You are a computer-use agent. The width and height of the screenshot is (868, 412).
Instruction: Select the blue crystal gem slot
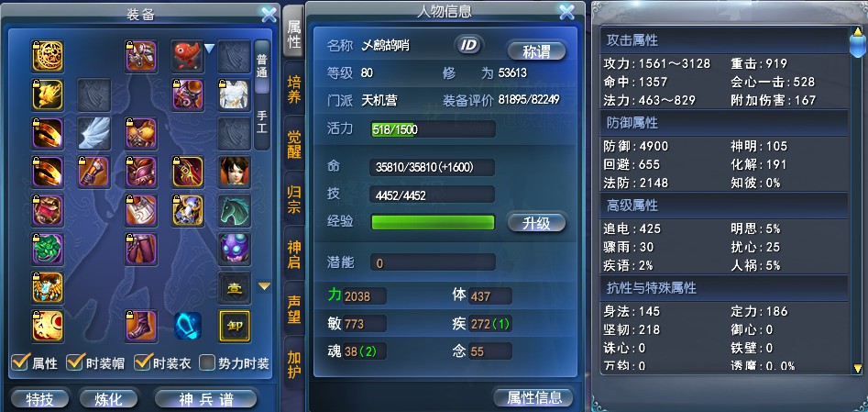pos(188,326)
